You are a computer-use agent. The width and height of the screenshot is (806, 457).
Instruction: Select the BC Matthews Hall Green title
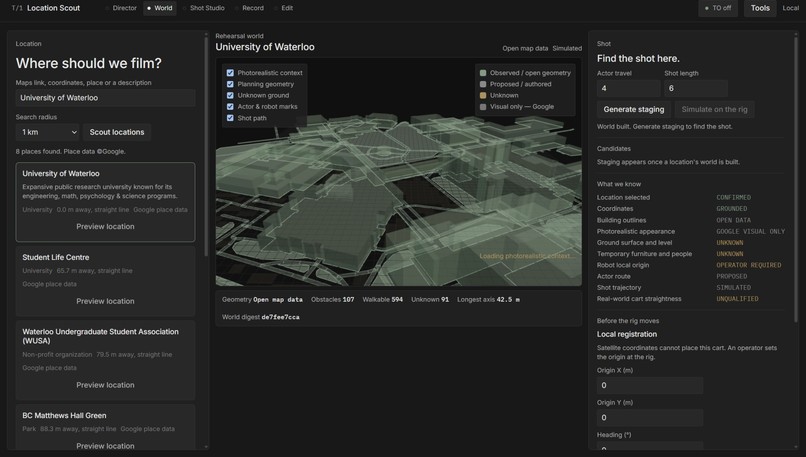[x=64, y=415]
